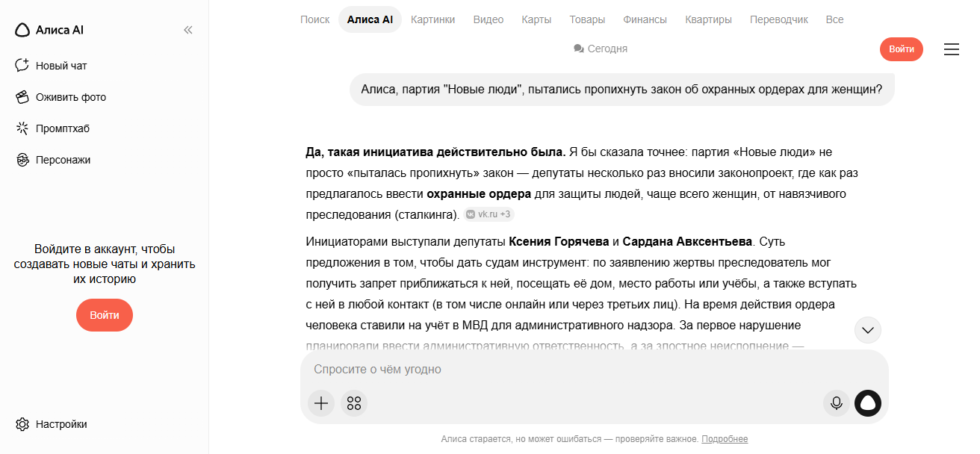This screenshot has height=454, width=980.
Task: Click the top-right Войти button
Action: tap(902, 49)
